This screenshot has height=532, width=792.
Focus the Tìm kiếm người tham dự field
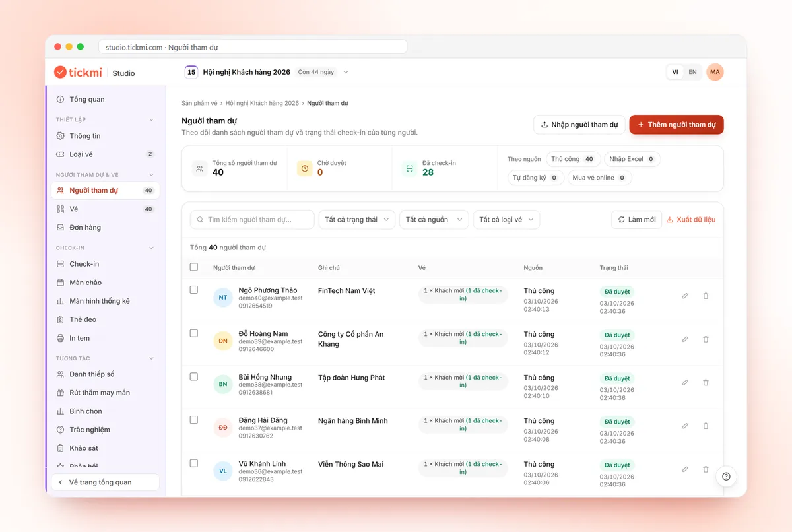point(252,220)
